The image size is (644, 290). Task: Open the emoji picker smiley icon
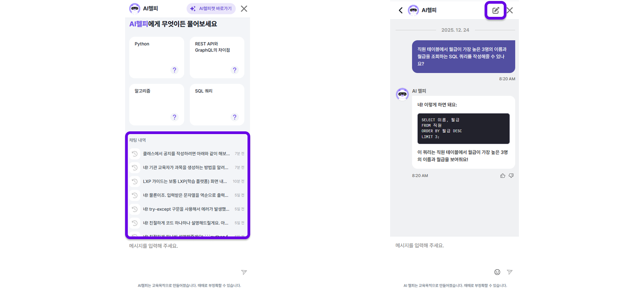pyautogui.click(x=497, y=272)
